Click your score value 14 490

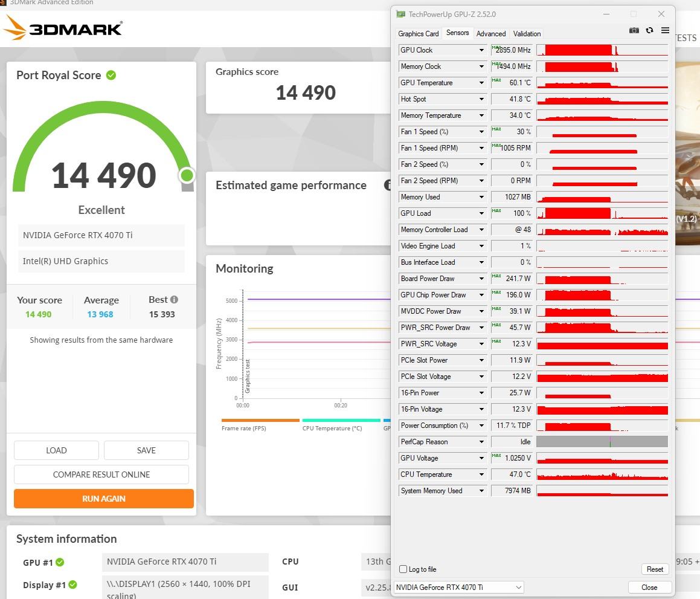click(39, 314)
